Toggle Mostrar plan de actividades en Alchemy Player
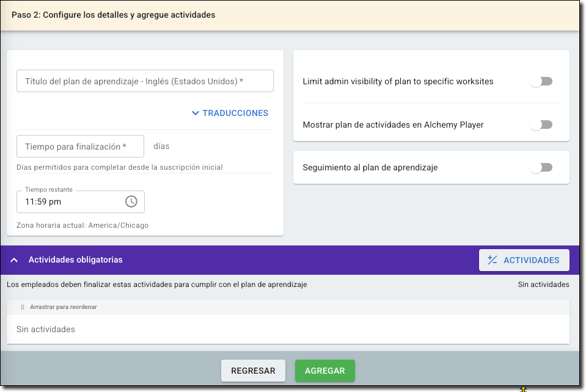 (541, 125)
